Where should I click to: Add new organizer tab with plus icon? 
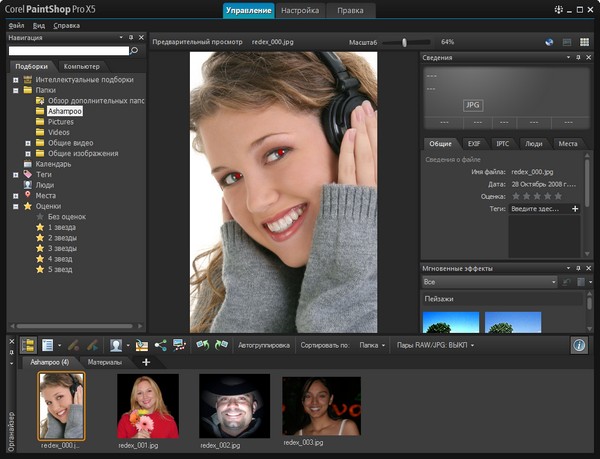pyautogui.click(x=146, y=362)
